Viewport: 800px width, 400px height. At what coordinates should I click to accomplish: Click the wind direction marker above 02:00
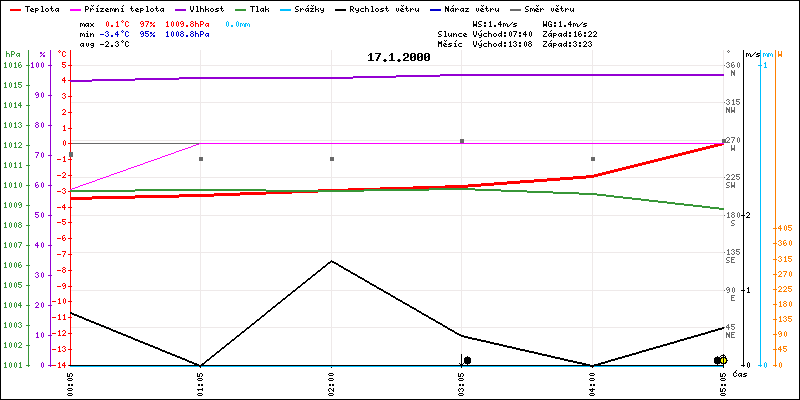pos(332,159)
